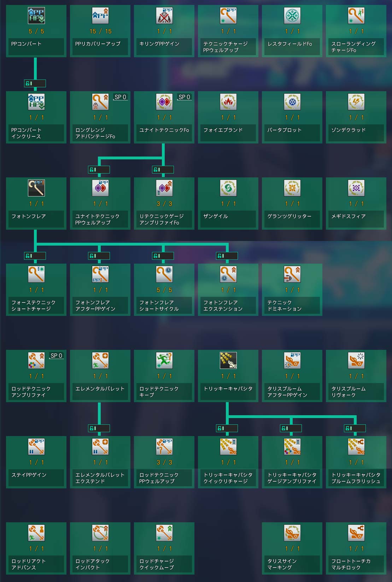The image size is (392, 582).
Task: Click the ザンゲイル wind skill icon
Action: tap(228, 188)
